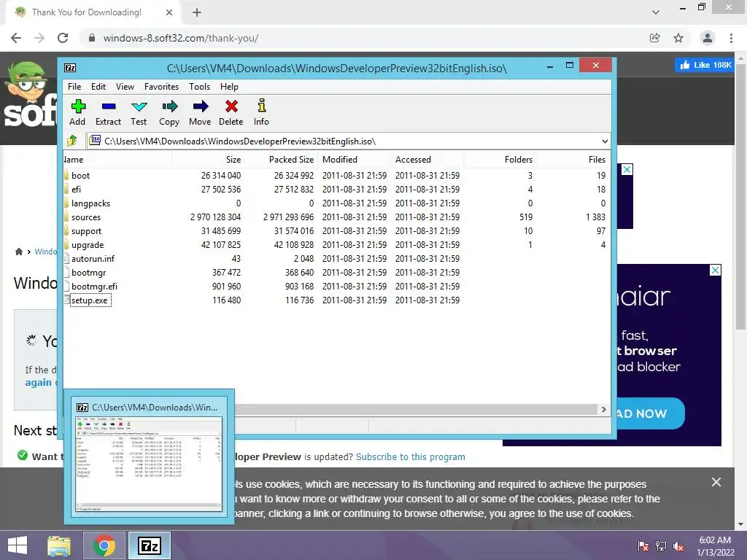Open Chrome tab search chevron

pos(656,12)
